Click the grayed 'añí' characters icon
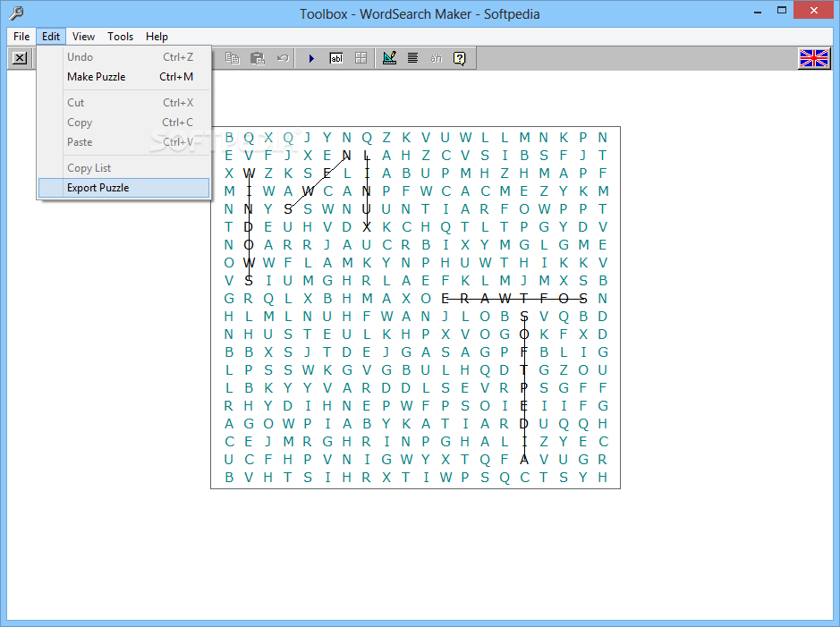 click(436, 58)
